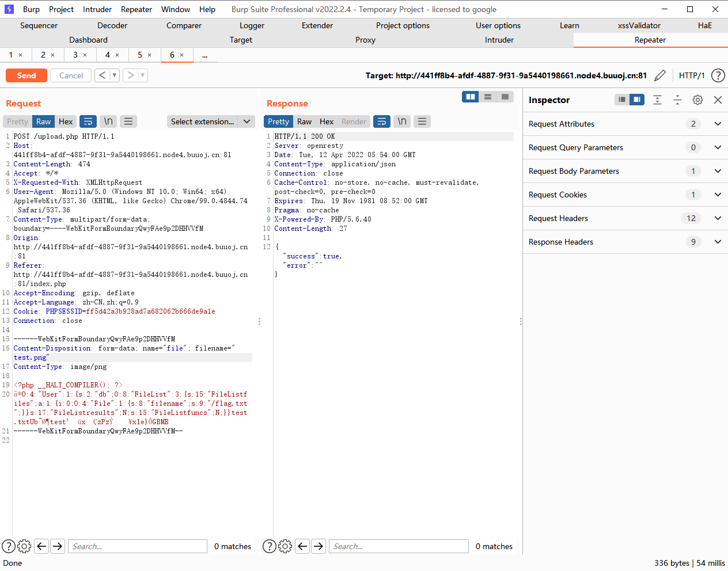Click the Cancel button
Screen dimensions: 728x571
pyautogui.click(x=71, y=75)
